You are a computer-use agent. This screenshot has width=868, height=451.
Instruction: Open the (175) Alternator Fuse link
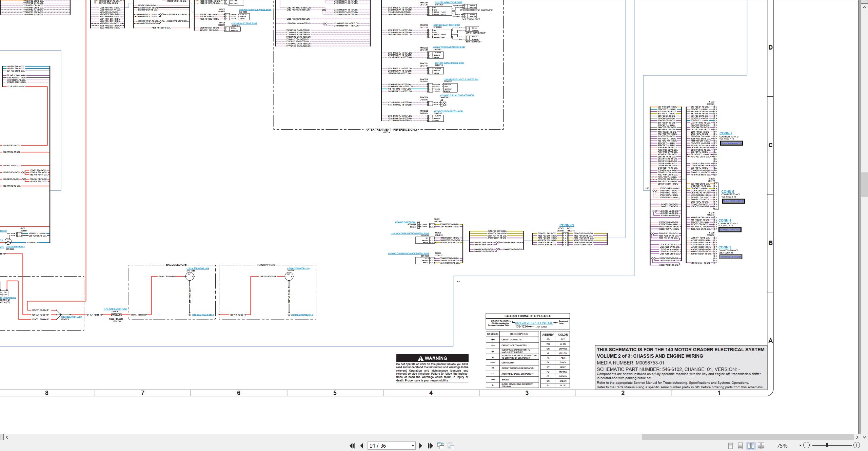click(115, 309)
